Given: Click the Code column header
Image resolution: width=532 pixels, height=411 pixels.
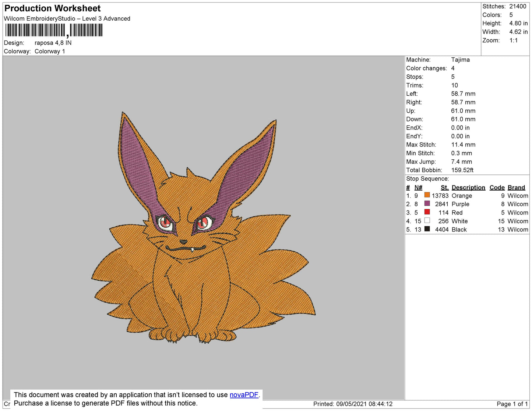Looking at the screenshot, I should (497, 188).
